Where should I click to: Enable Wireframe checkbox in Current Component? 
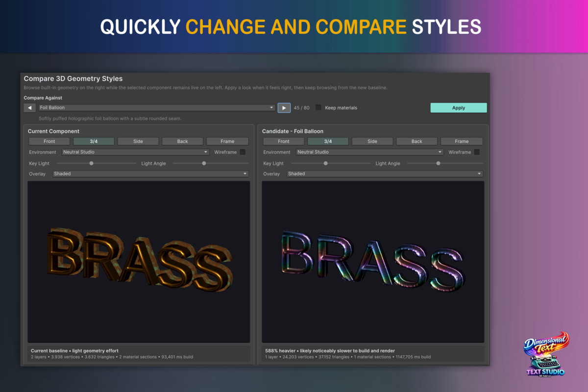pos(243,152)
